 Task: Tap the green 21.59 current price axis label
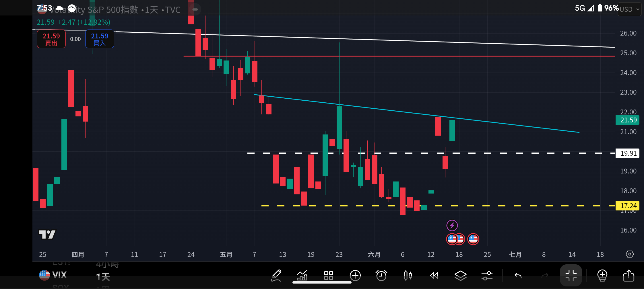click(628, 120)
